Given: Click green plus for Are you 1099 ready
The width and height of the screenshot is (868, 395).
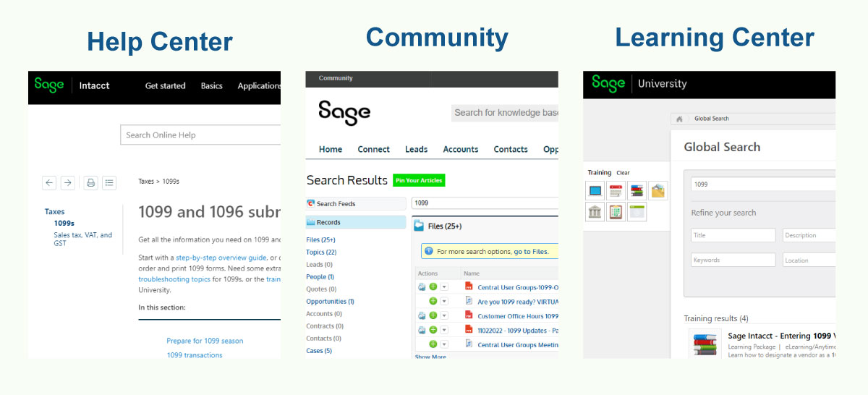Looking at the screenshot, I should (433, 301).
